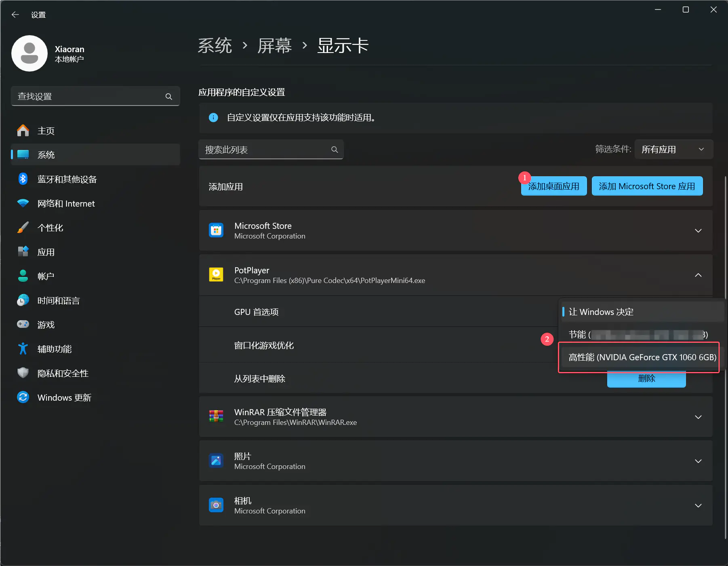Screen dimensions: 728x566
Task: Click 屏幕 in the breadcrumb path
Action: pos(275,46)
